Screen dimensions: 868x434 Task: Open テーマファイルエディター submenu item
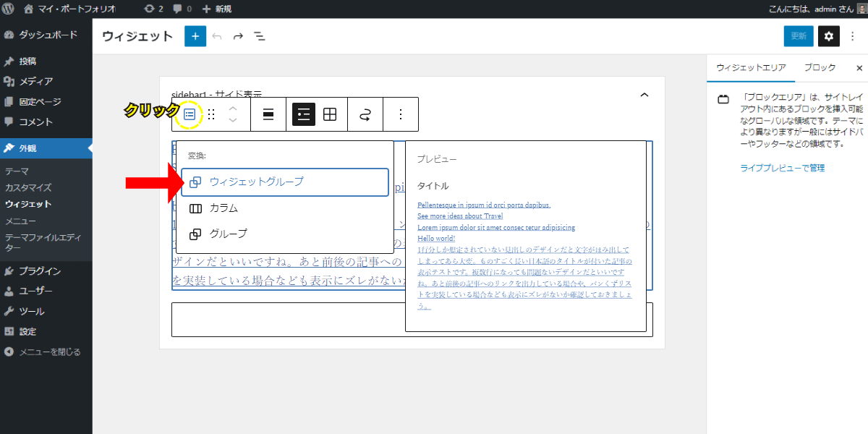pos(43,242)
